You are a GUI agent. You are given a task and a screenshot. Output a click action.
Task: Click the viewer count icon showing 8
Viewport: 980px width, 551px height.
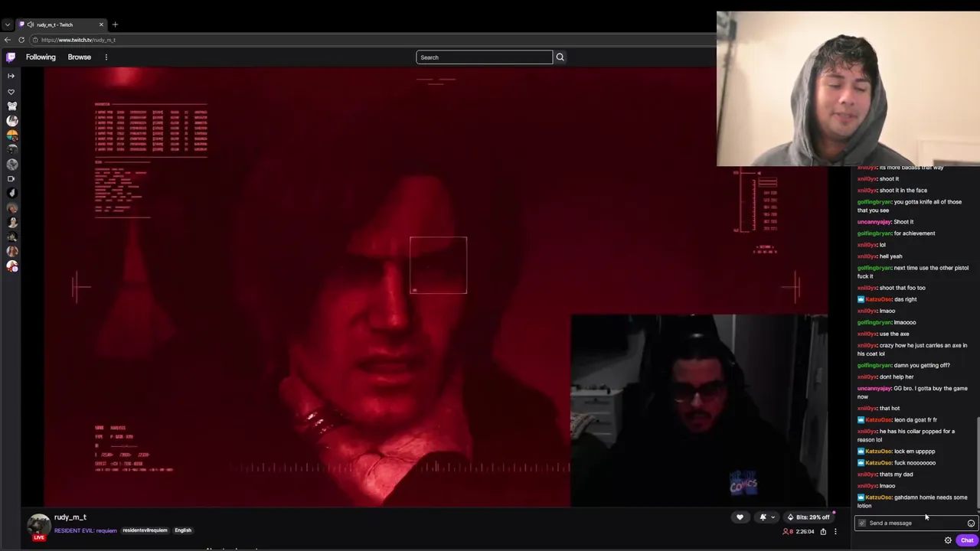pos(787,531)
